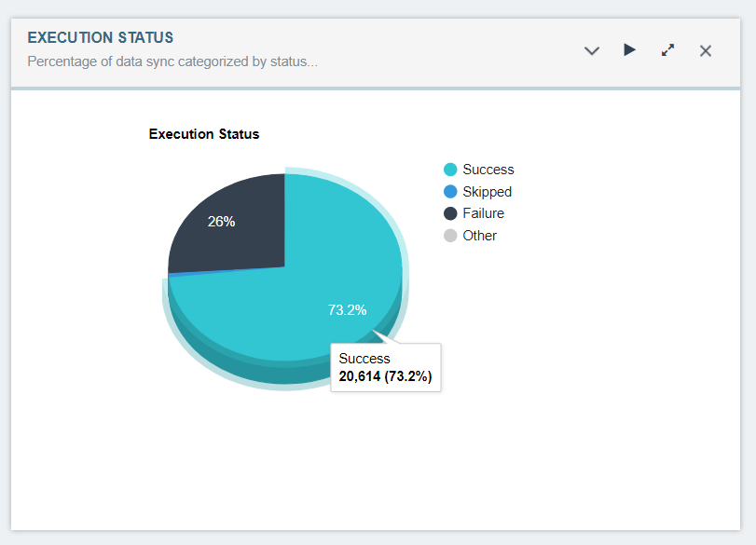Click the blue Skipped legend dot
The image size is (756, 545).
pyautogui.click(x=448, y=191)
